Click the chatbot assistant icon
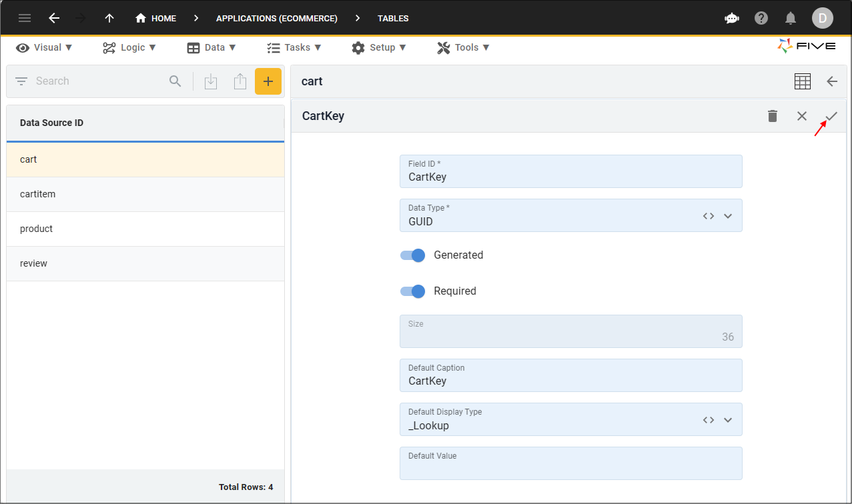This screenshot has height=504, width=852. [732, 18]
